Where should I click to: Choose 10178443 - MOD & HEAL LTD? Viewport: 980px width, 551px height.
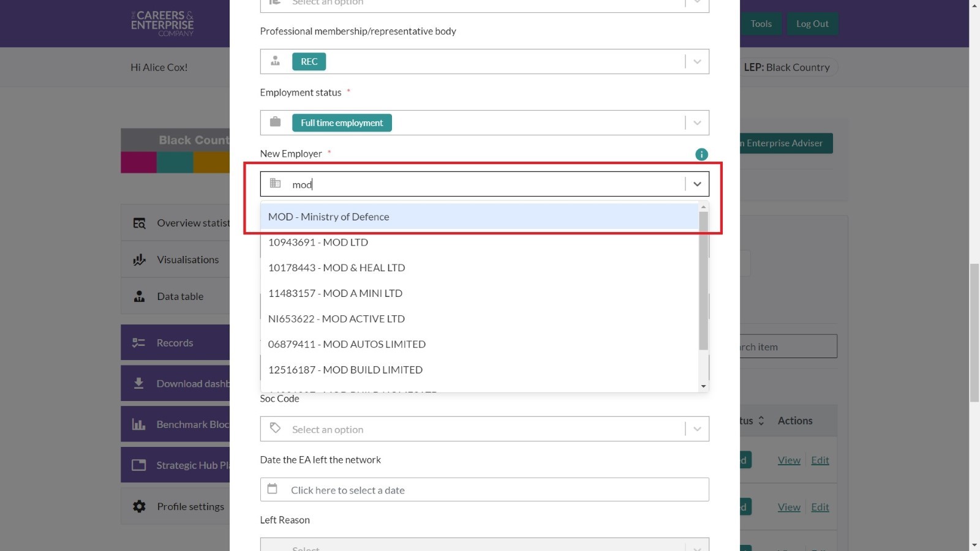pos(479,268)
